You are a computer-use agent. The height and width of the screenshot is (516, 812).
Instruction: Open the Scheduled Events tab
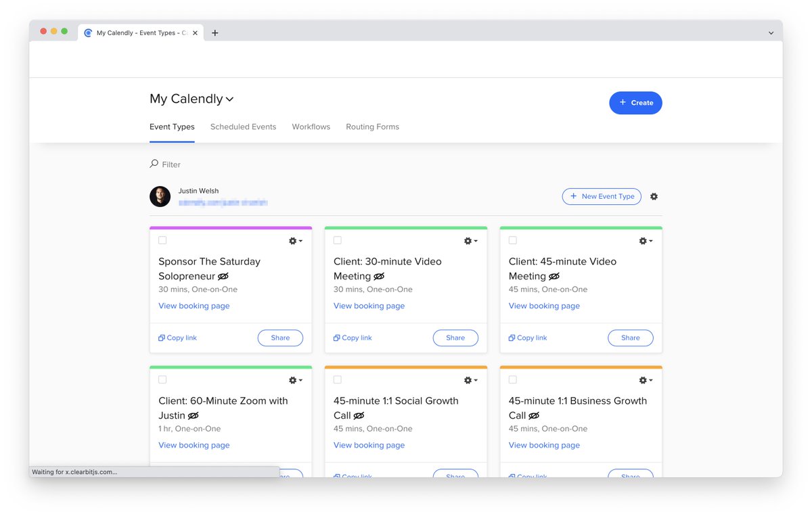243,126
